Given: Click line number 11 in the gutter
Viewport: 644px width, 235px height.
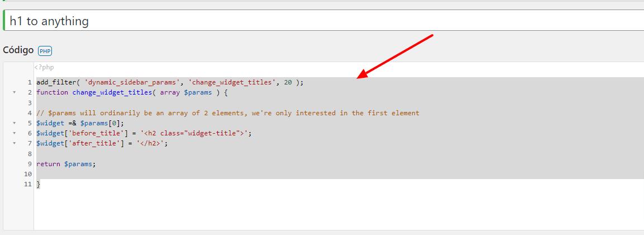Looking at the screenshot, I should pyautogui.click(x=28, y=185).
